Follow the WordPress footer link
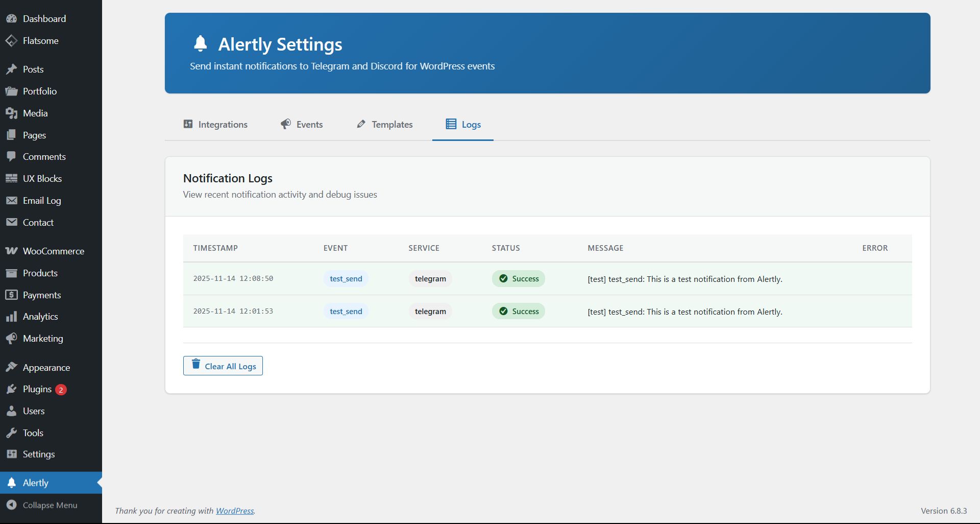 (235, 511)
